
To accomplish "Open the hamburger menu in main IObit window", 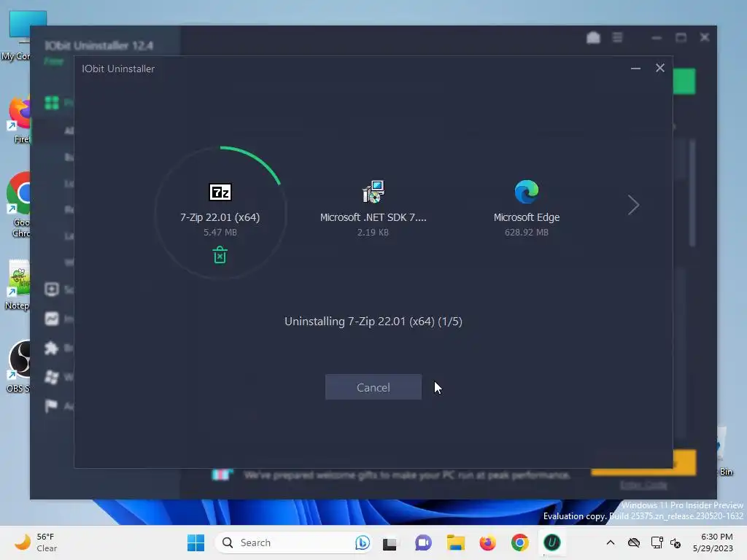I will (x=617, y=37).
